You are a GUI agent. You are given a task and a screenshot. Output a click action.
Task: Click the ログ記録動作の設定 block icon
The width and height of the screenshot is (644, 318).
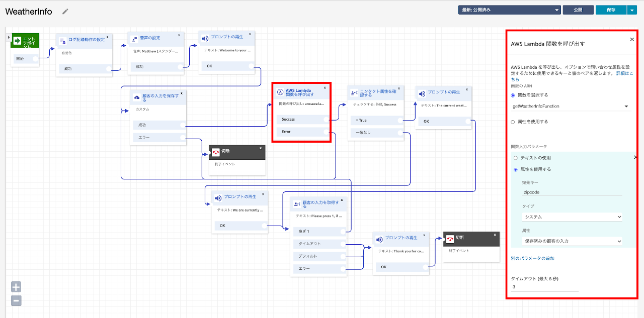63,41
